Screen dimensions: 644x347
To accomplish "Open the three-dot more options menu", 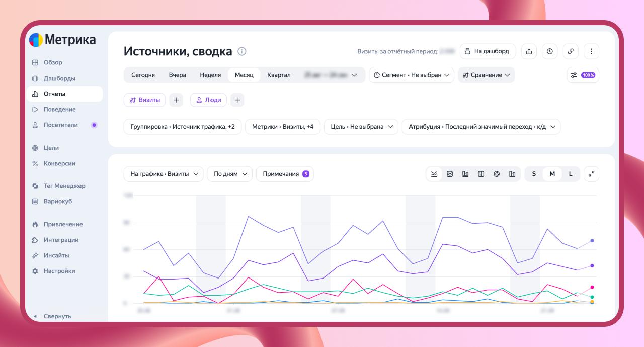I will coord(592,51).
